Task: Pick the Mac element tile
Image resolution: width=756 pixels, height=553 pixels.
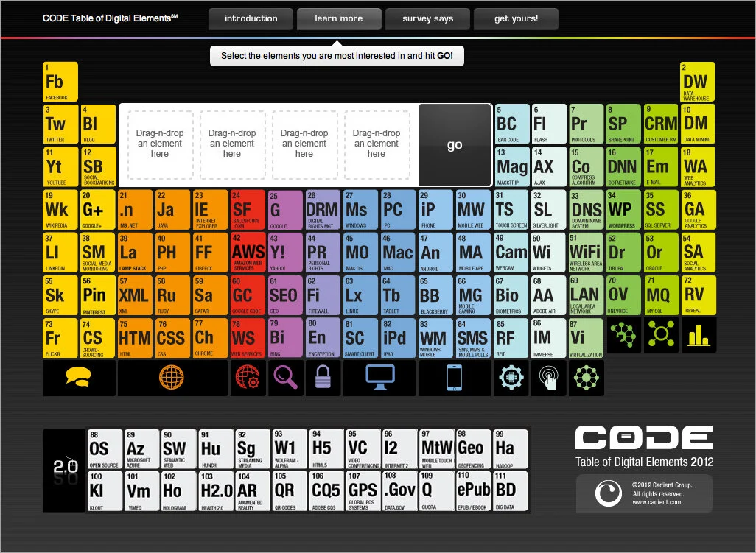Action: [x=398, y=253]
